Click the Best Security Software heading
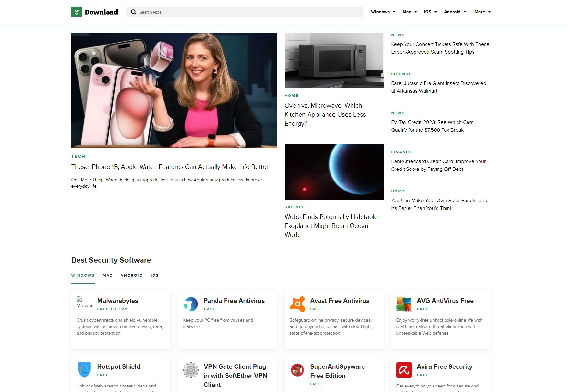Viewport: 568px width, 392px height. click(111, 260)
